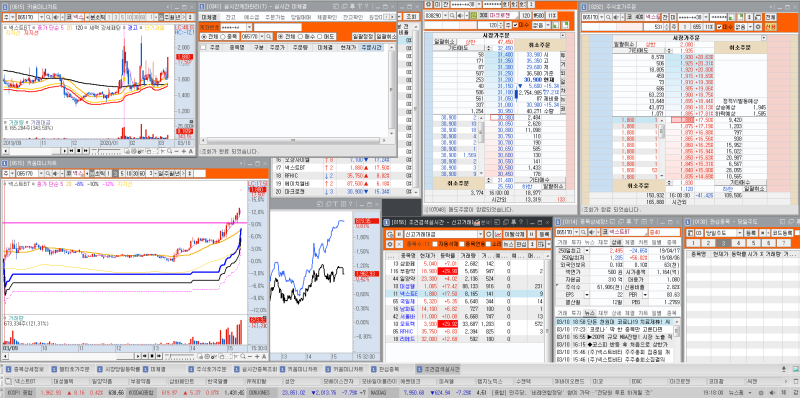Image resolution: width=800 pixels, height=398 pixels.
Task: Select the 종목 radio button in unfilled orders
Action: click(x=229, y=37)
